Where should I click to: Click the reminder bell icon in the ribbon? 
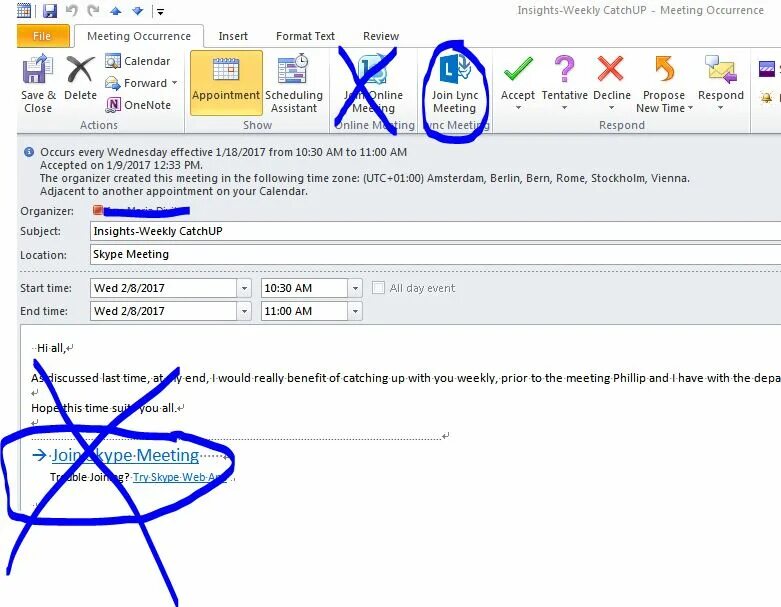767,97
